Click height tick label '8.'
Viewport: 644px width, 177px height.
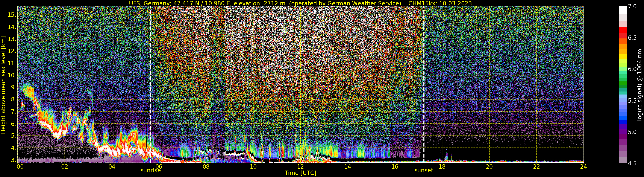(13, 99)
